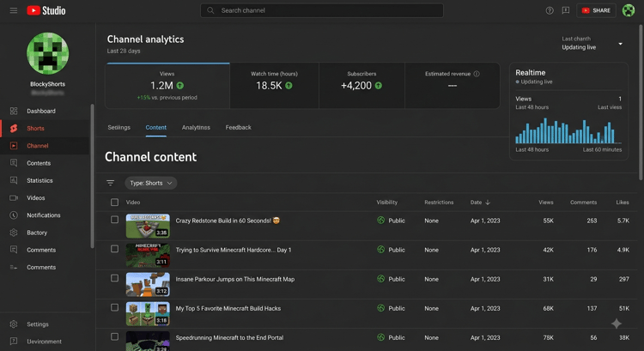This screenshot has height=351, width=644.
Task: Click the Settings gear icon in sidebar
Action: 14,324
